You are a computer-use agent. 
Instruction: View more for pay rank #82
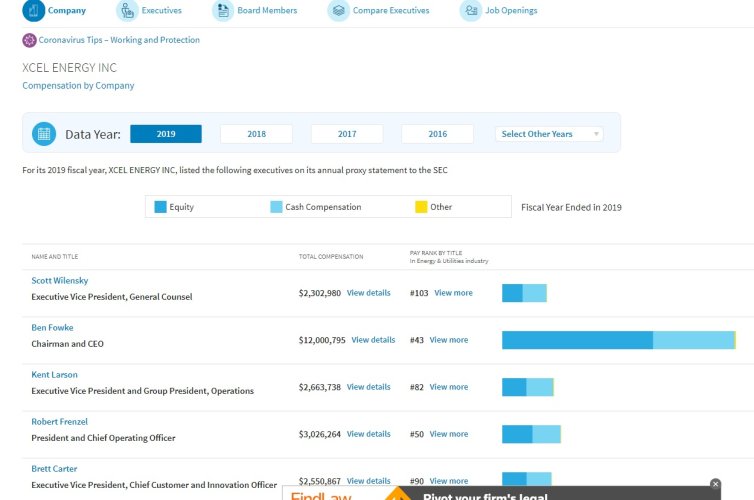click(x=449, y=387)
